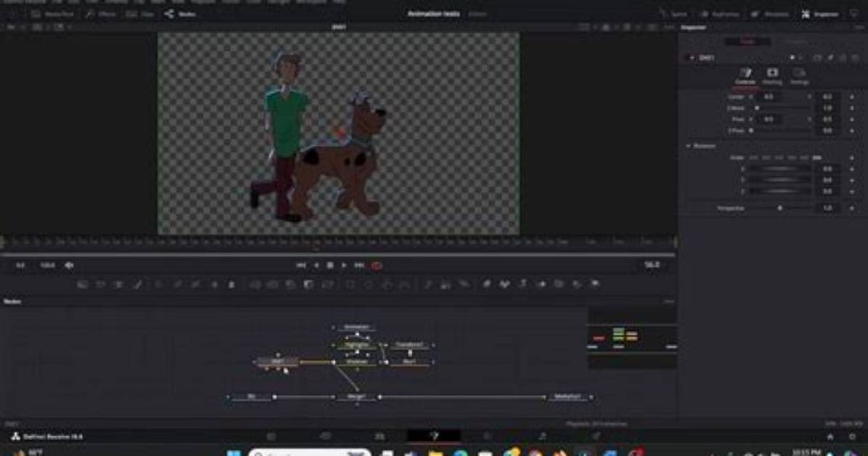Click the node navigator thumbnail
868x456 pixels.
click(631, 338)
